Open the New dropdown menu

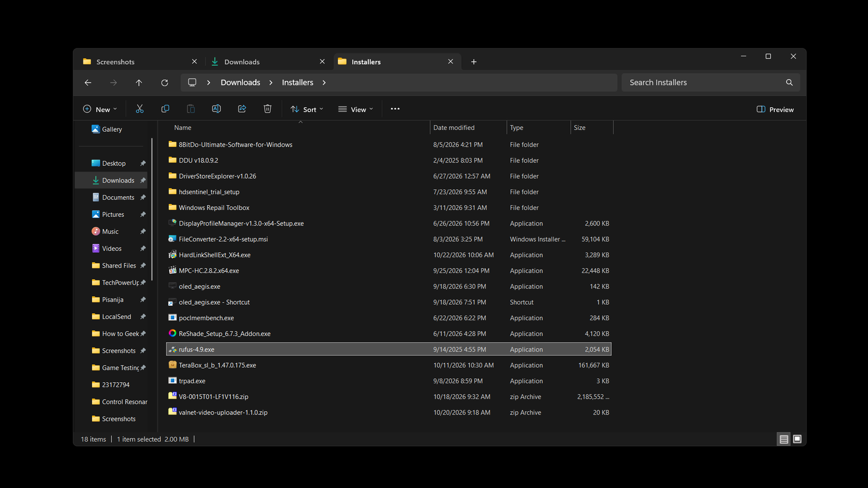point(100,109)
